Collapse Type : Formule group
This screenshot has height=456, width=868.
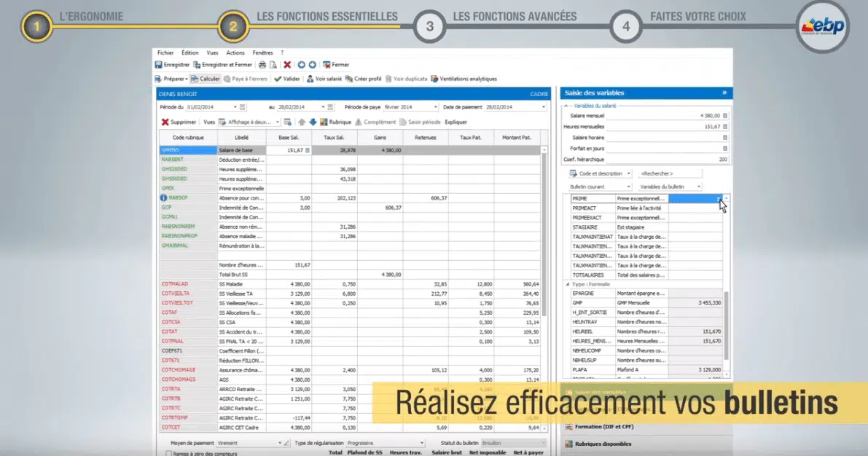(x=568, y=284)
